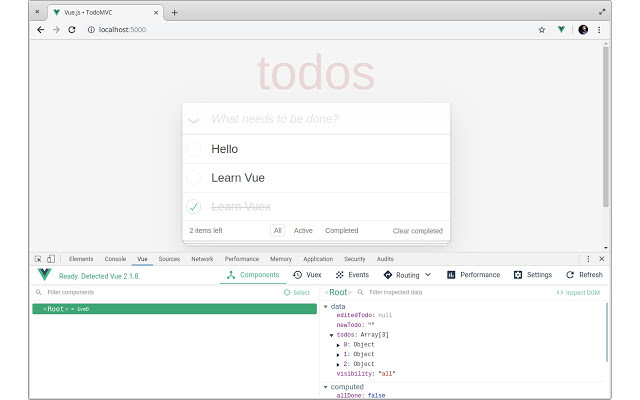Switch to the Vuex panel
Viewport: 640px width, 400px height.
(x=307, y=275)
